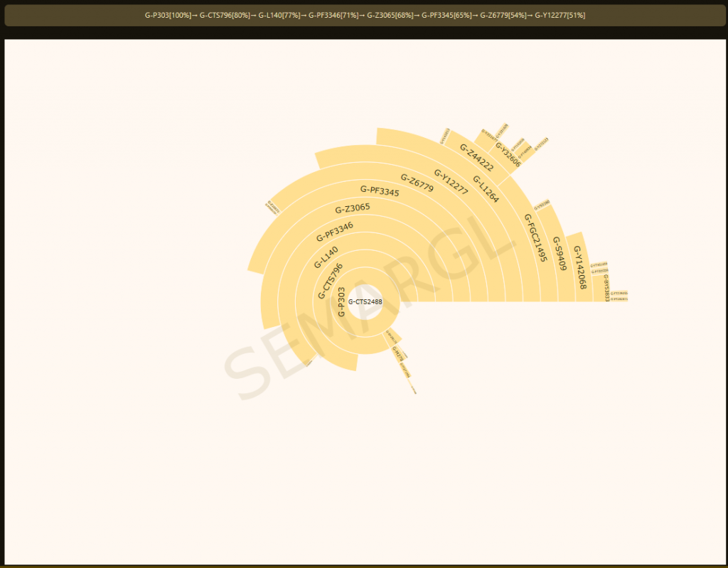Click the G-FGC21495 sunburst segment
The width and height of the screenshot is (728, 568).
click(535, 237)
